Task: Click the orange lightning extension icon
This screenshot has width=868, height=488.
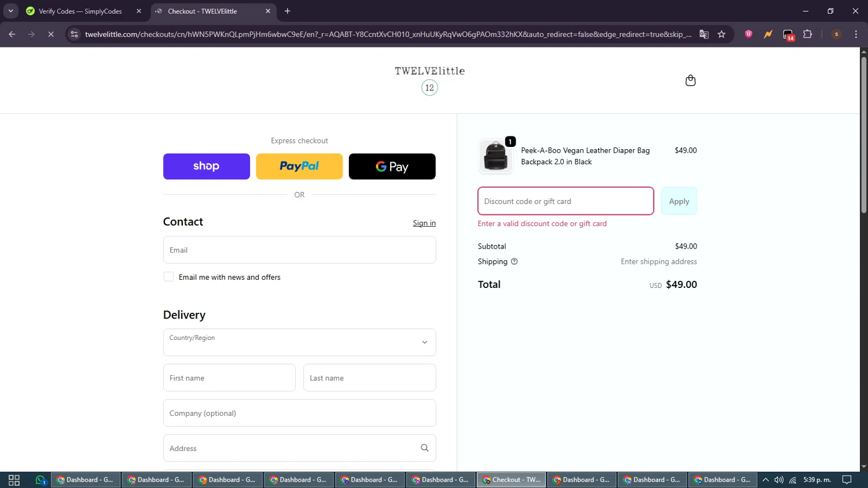Action: [768, 34]
